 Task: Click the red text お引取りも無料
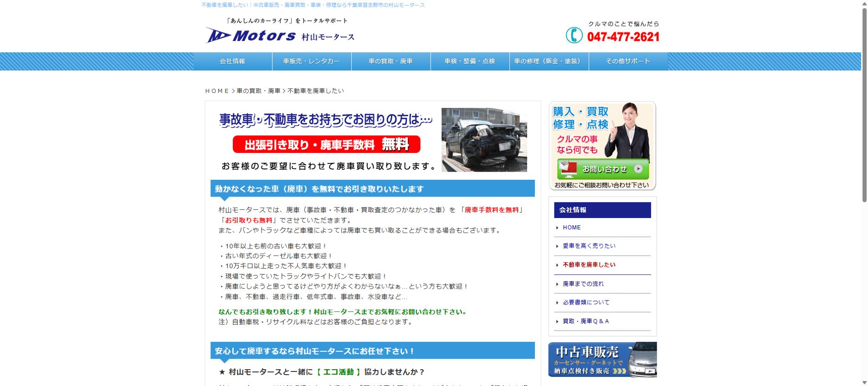(x=249, y=220)
